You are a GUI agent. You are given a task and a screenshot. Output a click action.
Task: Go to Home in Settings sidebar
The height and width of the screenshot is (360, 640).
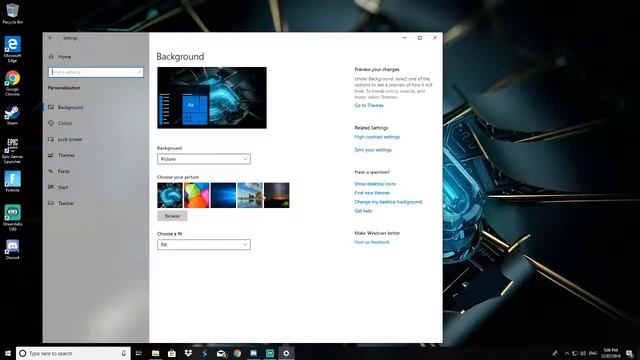click(x=60, y=57)
